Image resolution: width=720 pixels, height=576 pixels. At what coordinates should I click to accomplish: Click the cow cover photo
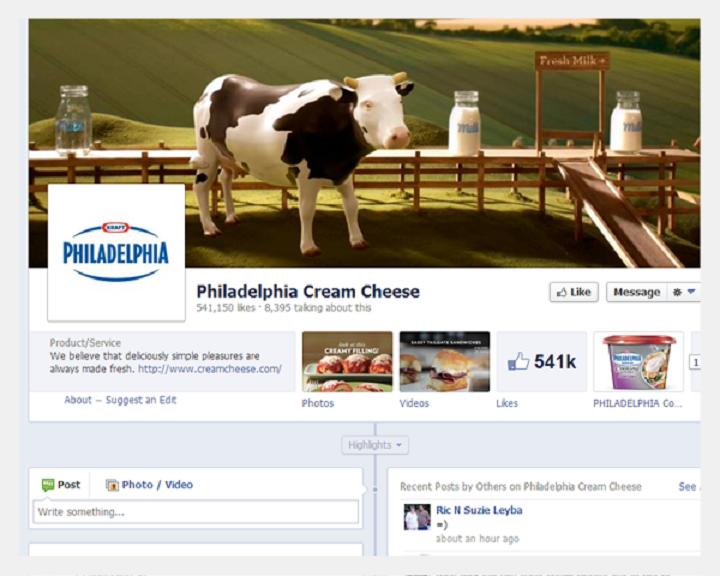(365, 143)
